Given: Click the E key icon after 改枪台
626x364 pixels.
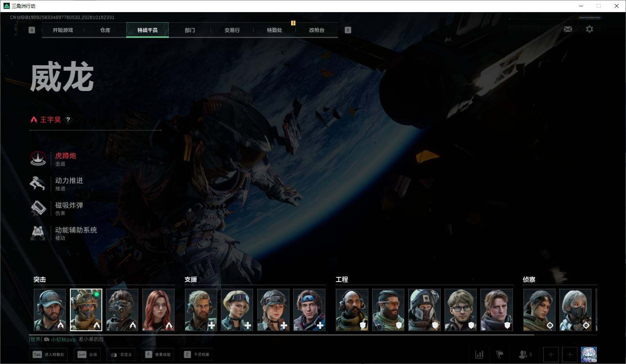Looking at the screenshot, I should click(348, 30).
